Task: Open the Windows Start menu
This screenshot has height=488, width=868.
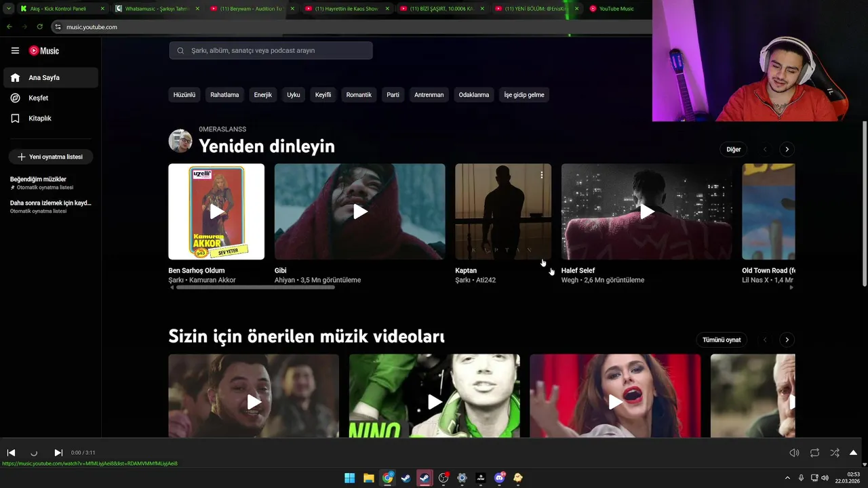Action: [x=349, y=478]
